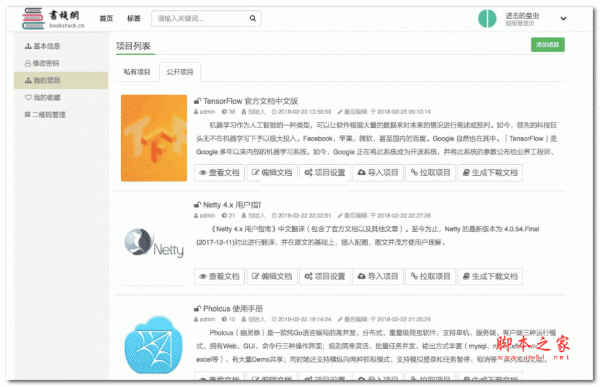
Task: Click 拉取项目 for TensorFlow project
Action: 430,173
